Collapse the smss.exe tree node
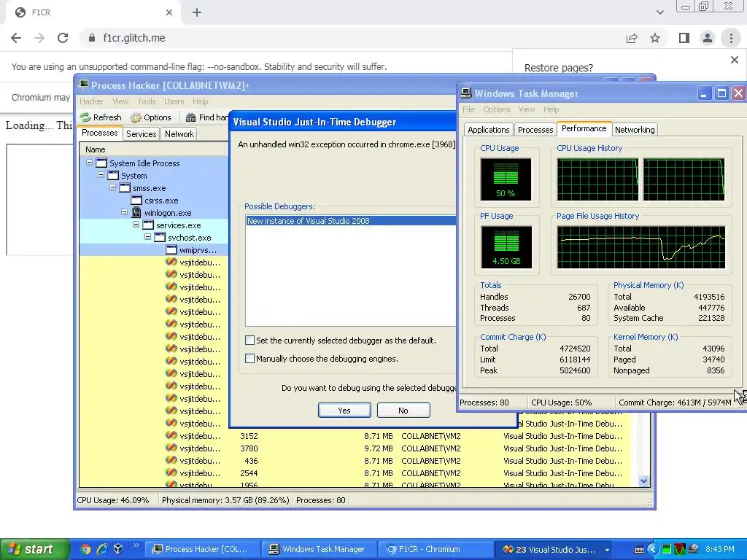747x560 pixels. pos(112,187)
